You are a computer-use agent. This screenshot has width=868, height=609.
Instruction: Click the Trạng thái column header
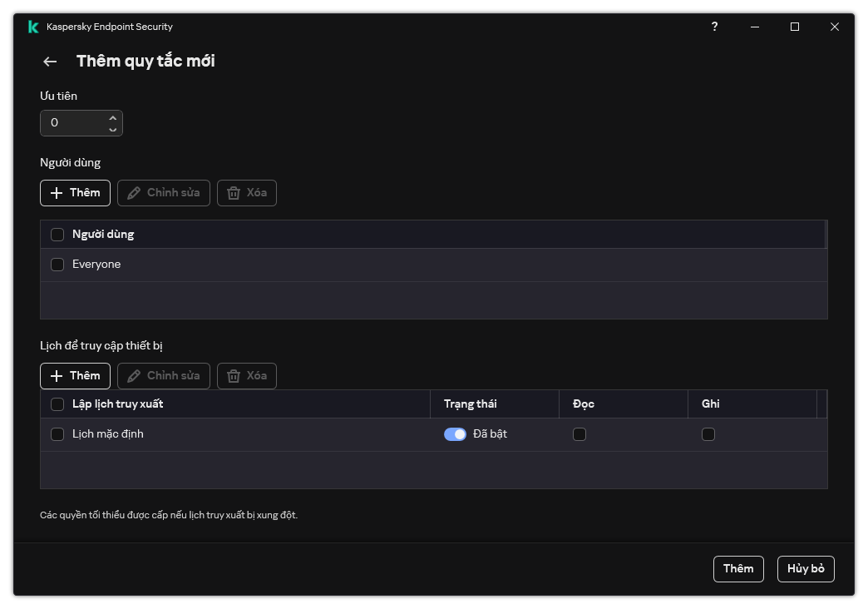pyautogui.click(x=470, y=404)
